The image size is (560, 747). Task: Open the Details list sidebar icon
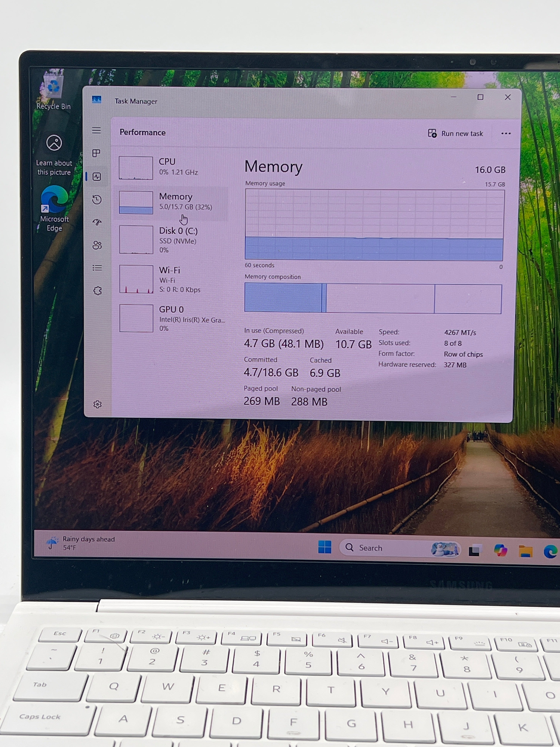click(97, 268)
